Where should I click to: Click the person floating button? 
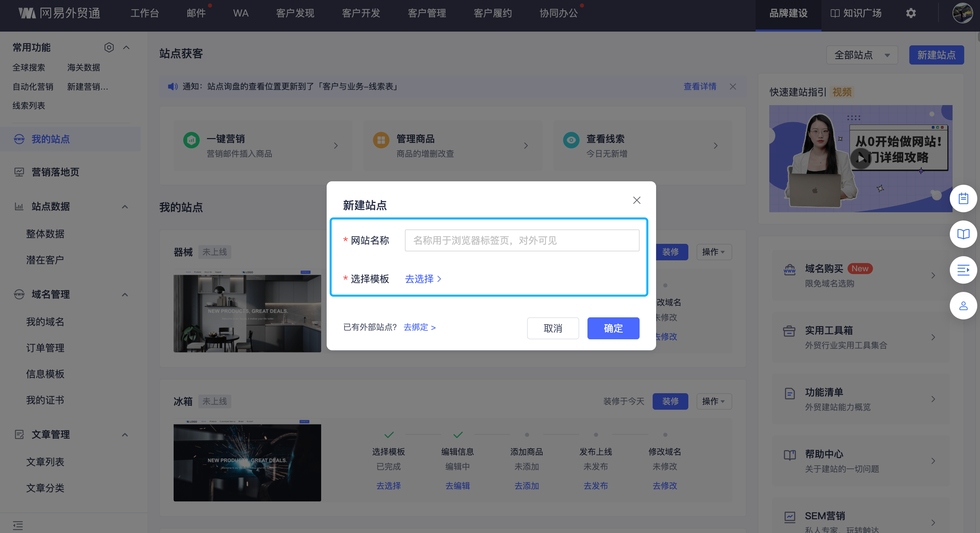963,306
